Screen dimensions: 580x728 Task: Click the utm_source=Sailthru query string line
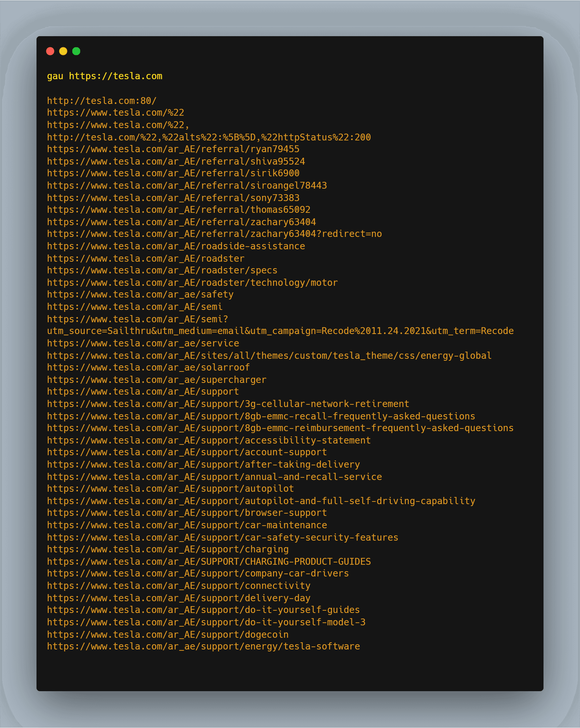point(280,331)
